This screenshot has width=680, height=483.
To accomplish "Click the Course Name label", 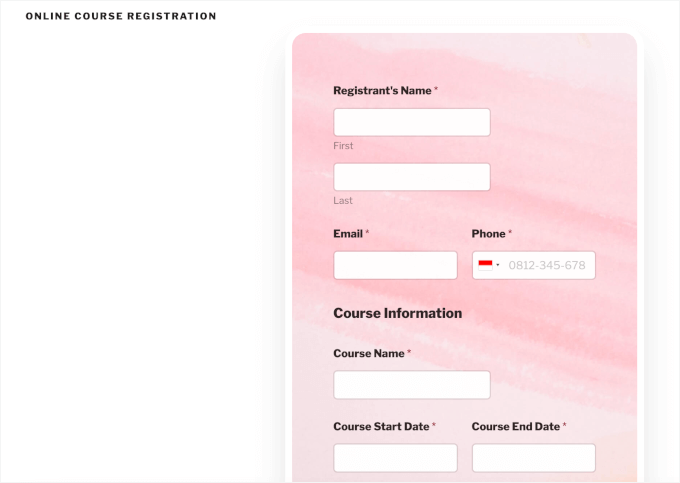I will 368,354.
